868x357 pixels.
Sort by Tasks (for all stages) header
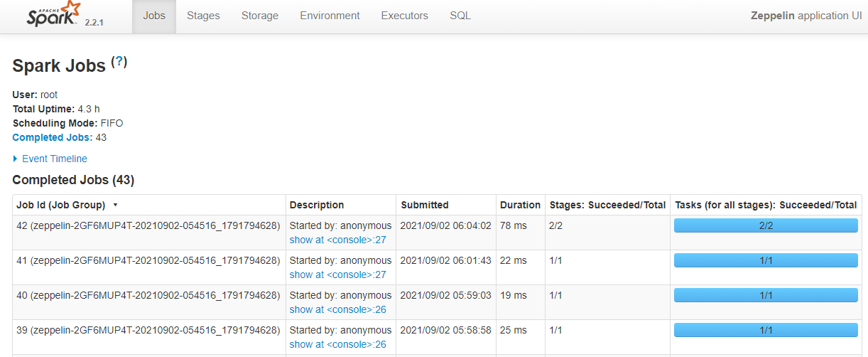coord(766,205)
